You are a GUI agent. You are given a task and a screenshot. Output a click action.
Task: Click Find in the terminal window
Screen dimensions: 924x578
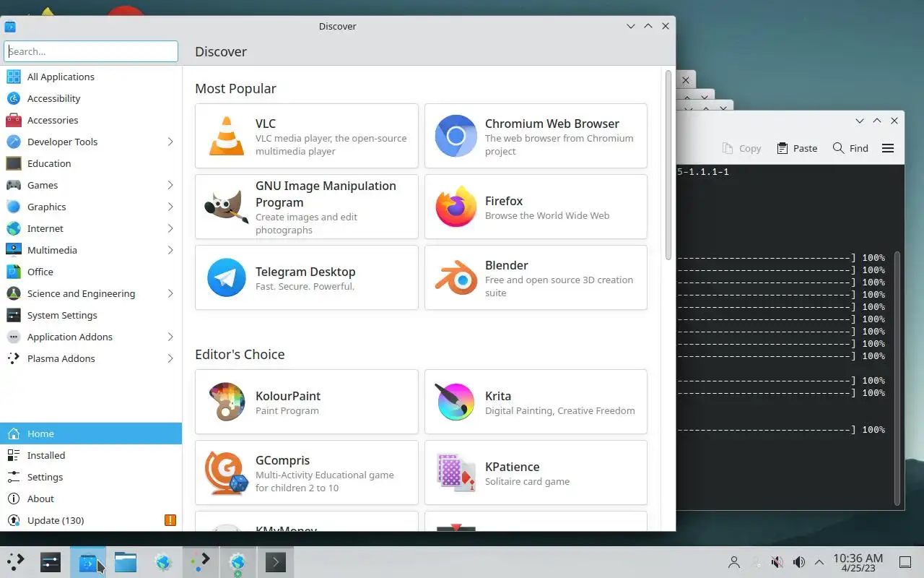[x=850, y=148]
